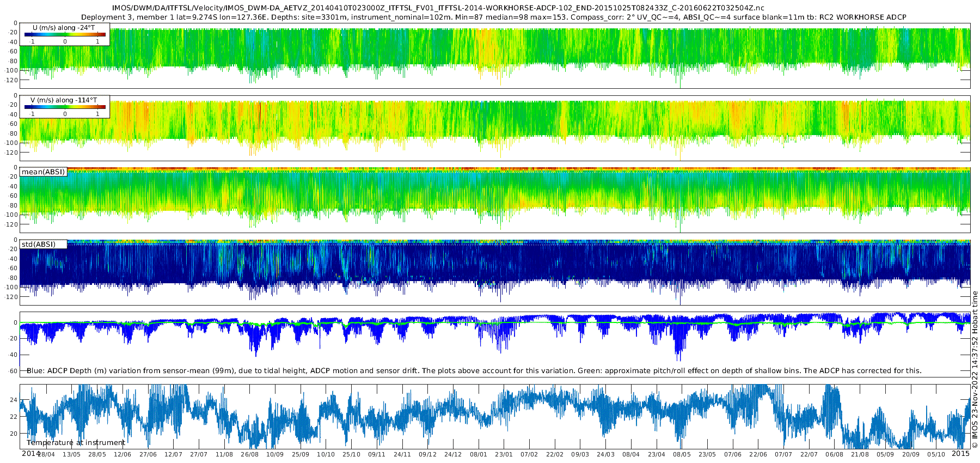This screenshot has width=980, height=463.
Task: Click the '24' tick on temperature axis
Action: (14, 400)
